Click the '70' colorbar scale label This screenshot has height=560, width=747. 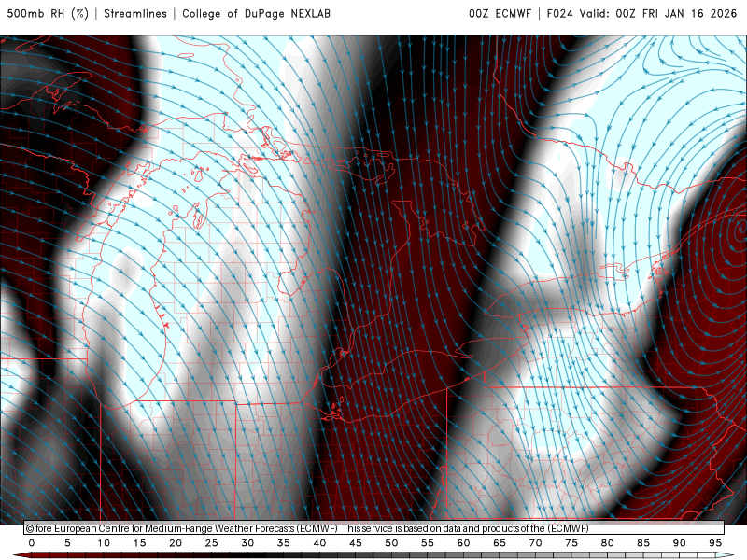click(x=535, y=543)
